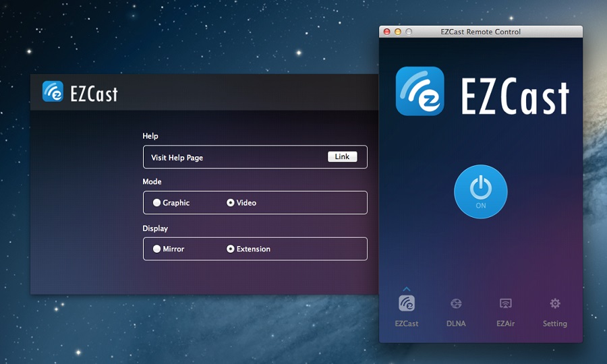The width and height of the screenshot is (607, 364).
Task: Click the EZCast tab label
Action: click(x=407, y=324)
